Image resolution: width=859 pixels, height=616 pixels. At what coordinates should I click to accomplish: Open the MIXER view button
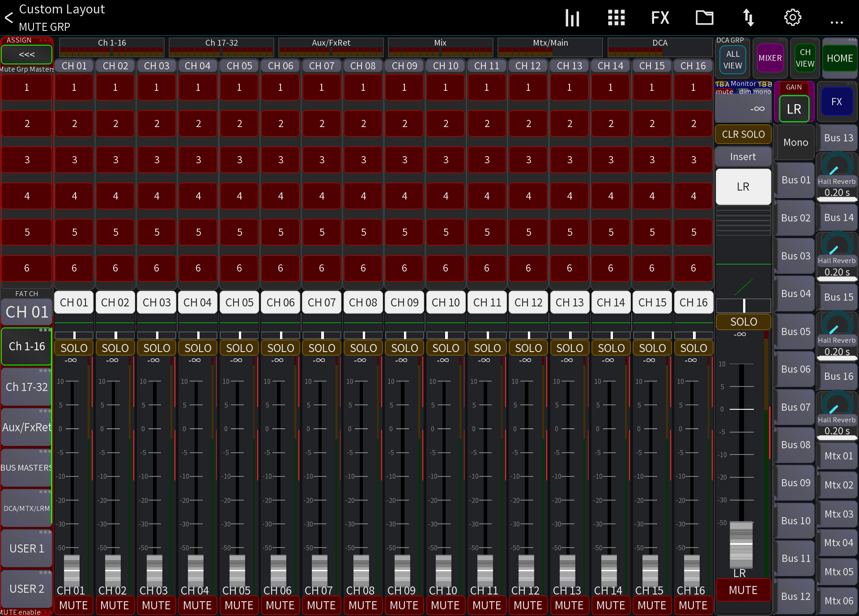pyautogui.click(x=770, y=58)
